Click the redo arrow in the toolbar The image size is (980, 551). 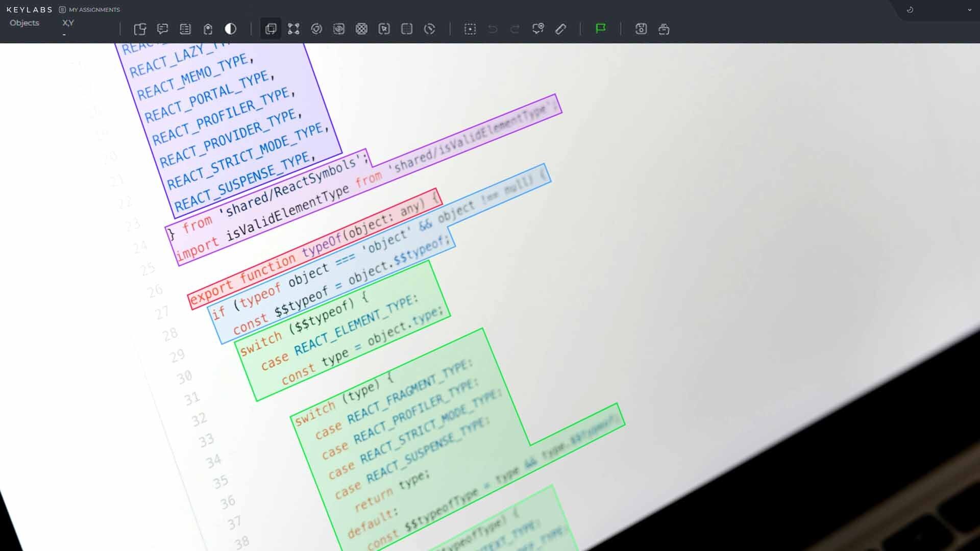(x=514, y=29)
